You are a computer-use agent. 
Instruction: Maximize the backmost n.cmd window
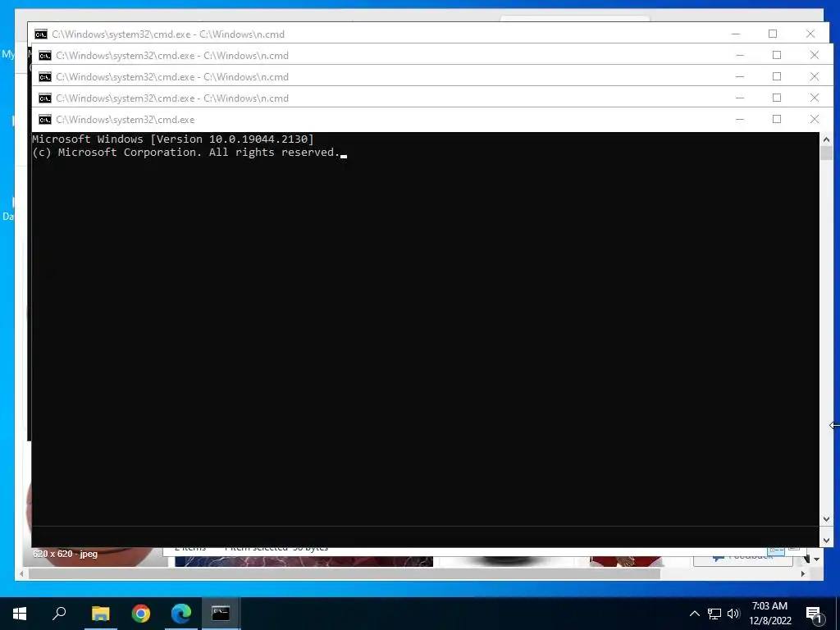coord(773,34)
